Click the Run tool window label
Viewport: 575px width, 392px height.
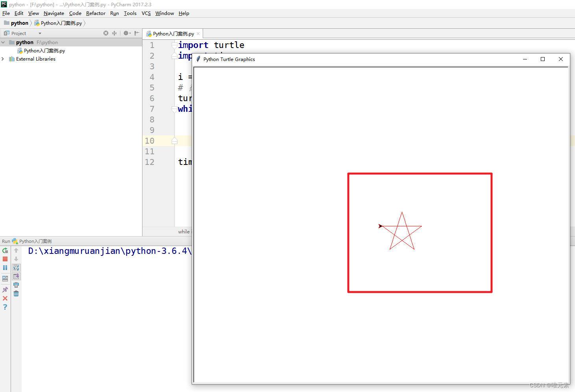click(x=6, y=241)
